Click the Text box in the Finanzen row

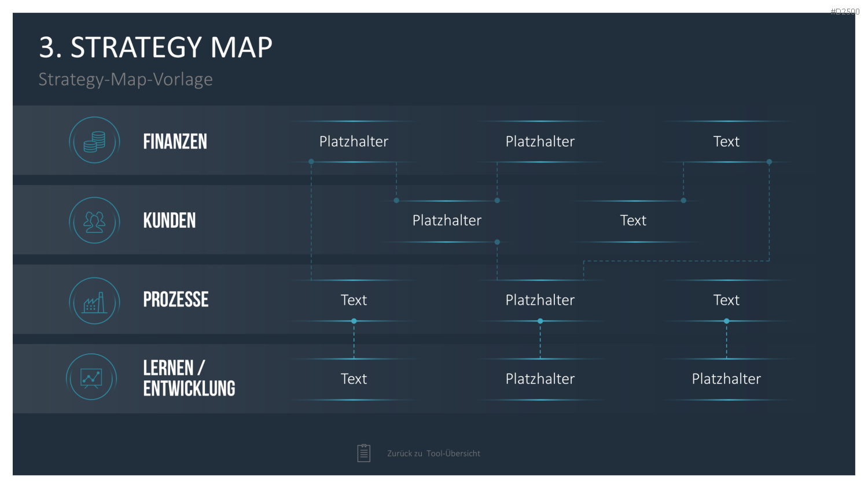click(x=726, y=142)
